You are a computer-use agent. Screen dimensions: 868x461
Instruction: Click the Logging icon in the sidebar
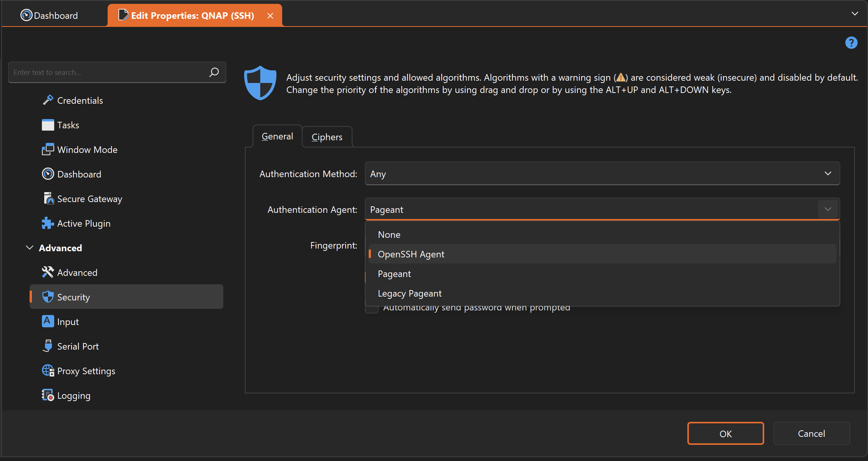[x=48, y=395]
